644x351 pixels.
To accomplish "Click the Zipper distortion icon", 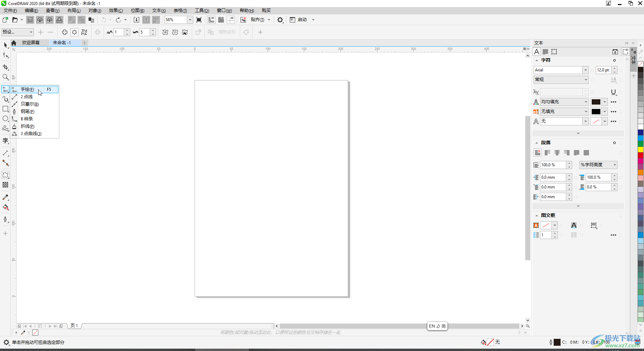I will tap(74, 32).
